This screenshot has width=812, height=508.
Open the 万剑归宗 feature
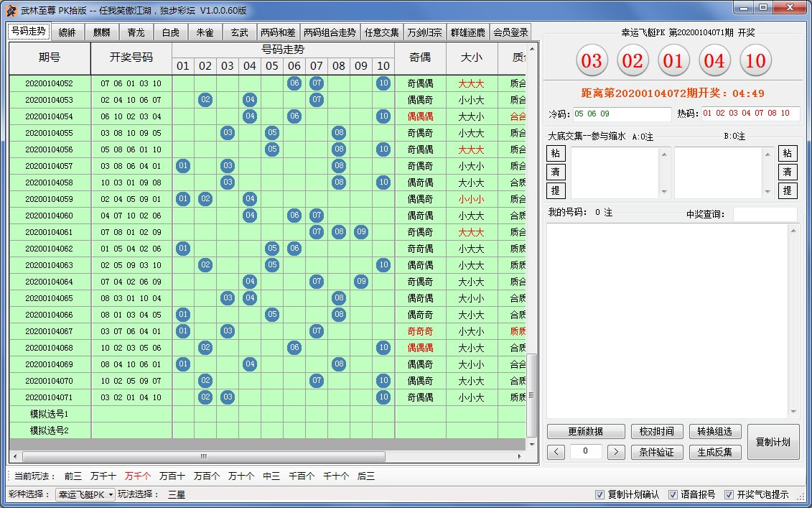[x=424, y=32]
